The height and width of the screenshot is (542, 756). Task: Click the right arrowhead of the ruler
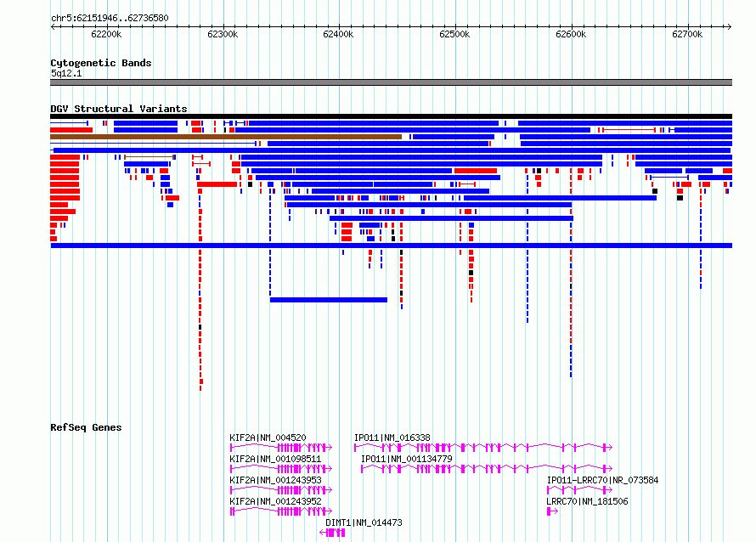pyautogui.click(x=730, y=26)
